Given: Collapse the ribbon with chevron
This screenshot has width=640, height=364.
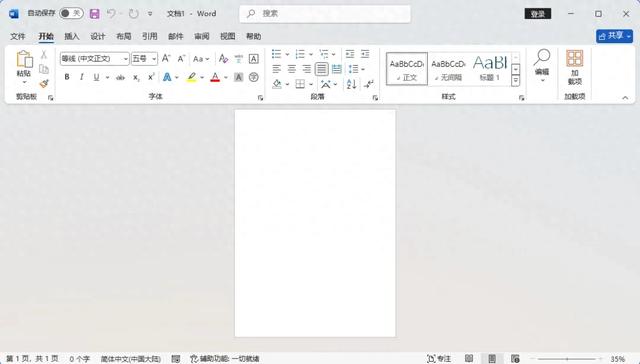Looking at the screenshot, I should point(625,98).
